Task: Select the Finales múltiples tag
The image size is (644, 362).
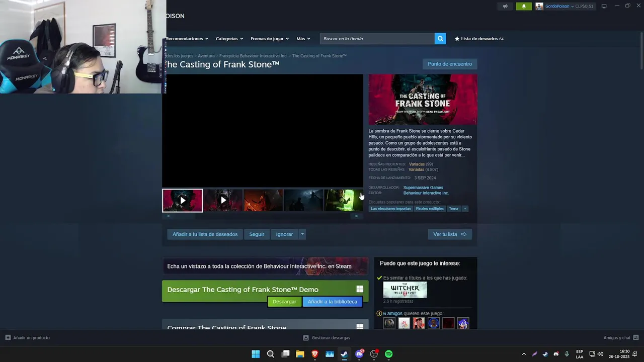Action: pyautogui.click(x=430, y=209)
